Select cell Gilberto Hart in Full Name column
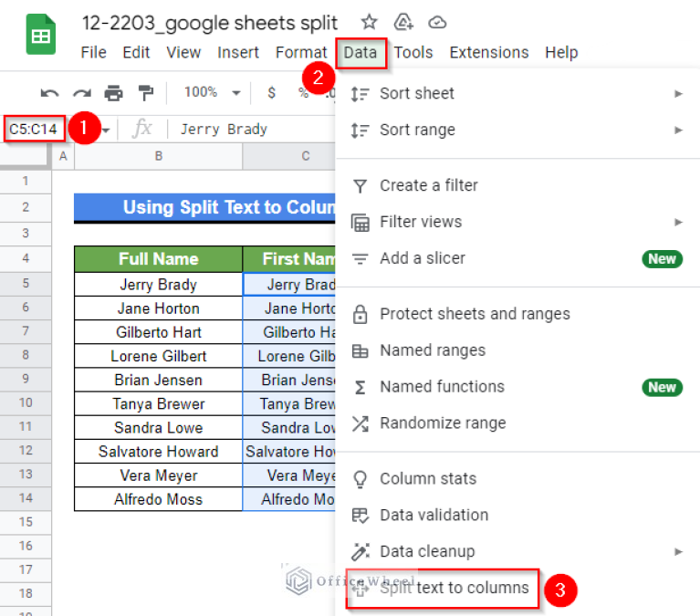700x616 pixels. (159, 332)
